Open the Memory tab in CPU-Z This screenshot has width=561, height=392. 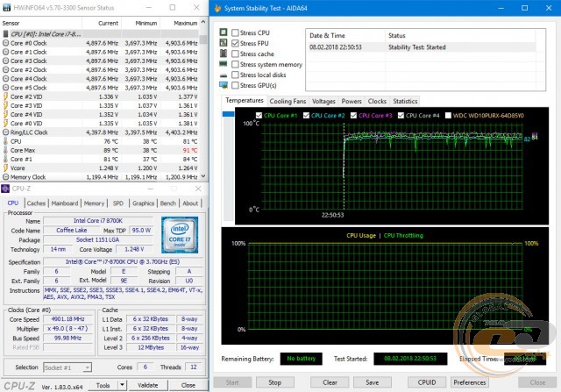pyautogui.click(x=94, y=203)
